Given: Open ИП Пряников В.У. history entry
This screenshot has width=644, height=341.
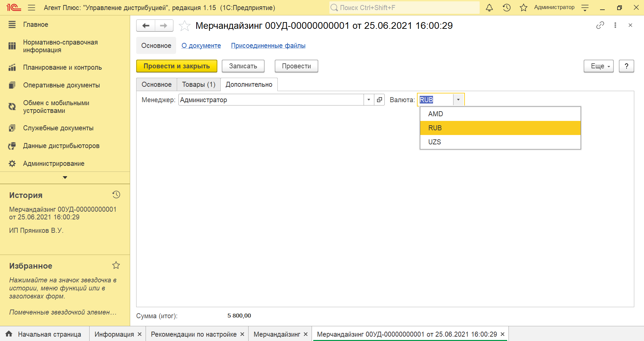Looking at the screenshot, I should point(36,230).
